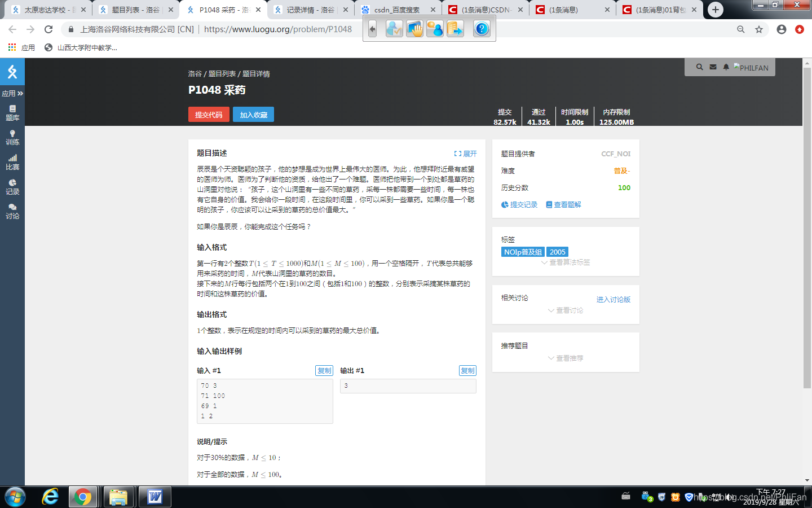Switch to the (1条消息)01背包 browser tab
The width and height of the screenshot is (812, 508).
point(660,10)
